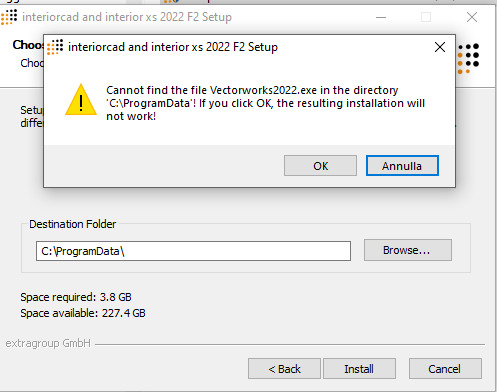497x392 pixels.
Task: Click OK in the warning dialog
Action: point(320,166)
